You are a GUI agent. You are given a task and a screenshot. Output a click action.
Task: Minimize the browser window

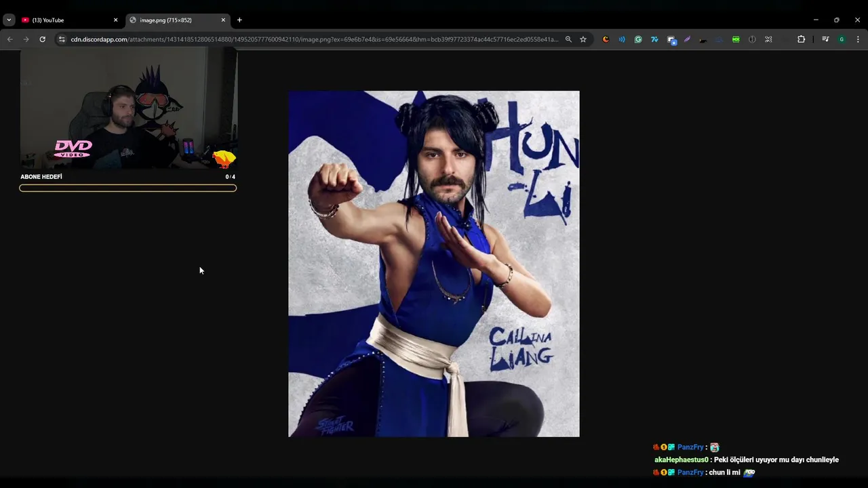point(816,20)
